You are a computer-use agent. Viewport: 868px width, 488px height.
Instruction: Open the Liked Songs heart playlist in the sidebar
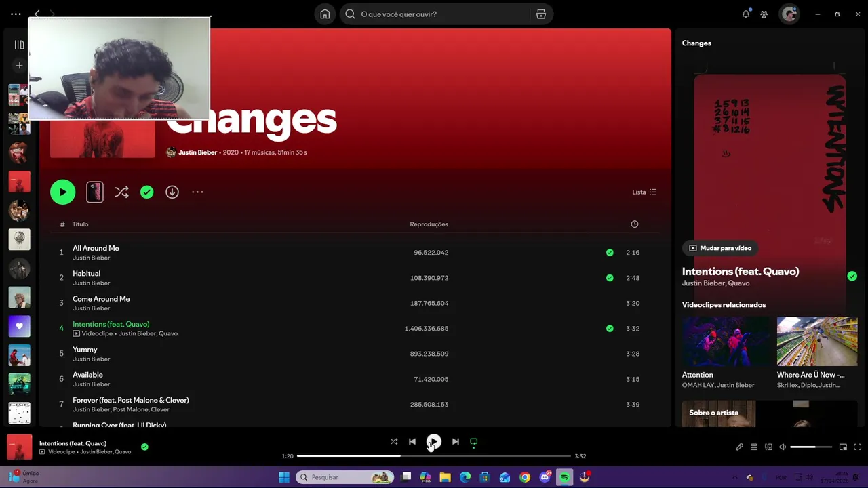[x=19, y=326]
